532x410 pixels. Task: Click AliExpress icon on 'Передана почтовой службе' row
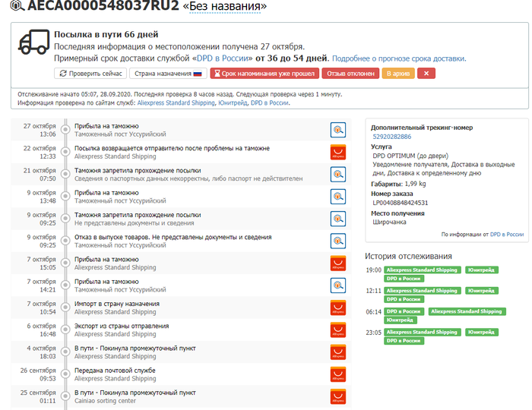point(338,374)
